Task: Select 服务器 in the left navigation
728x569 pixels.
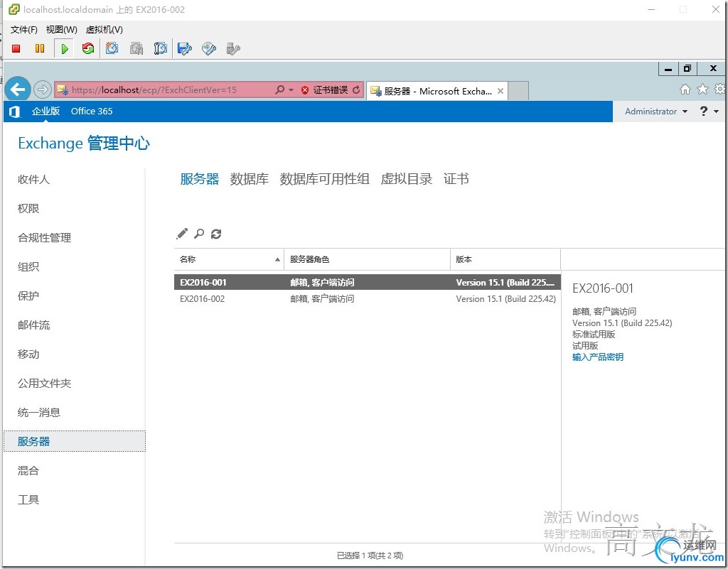Action: tap(74, 441)
